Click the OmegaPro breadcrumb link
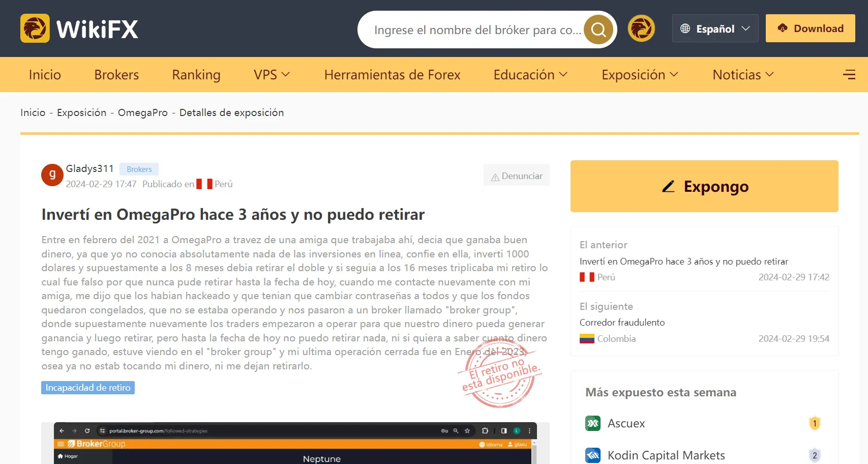Viewport: 868px width, 464px height. point(143,112)
